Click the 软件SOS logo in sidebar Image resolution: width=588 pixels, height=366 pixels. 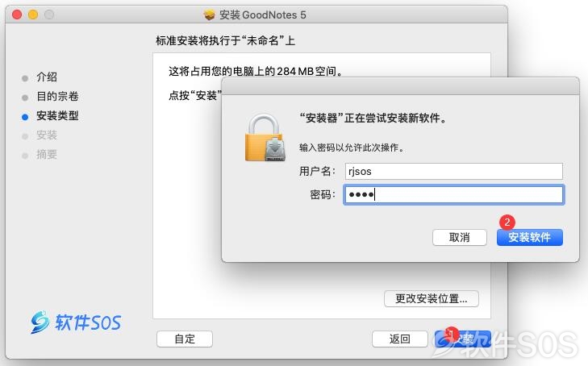[x=76, y=322]
